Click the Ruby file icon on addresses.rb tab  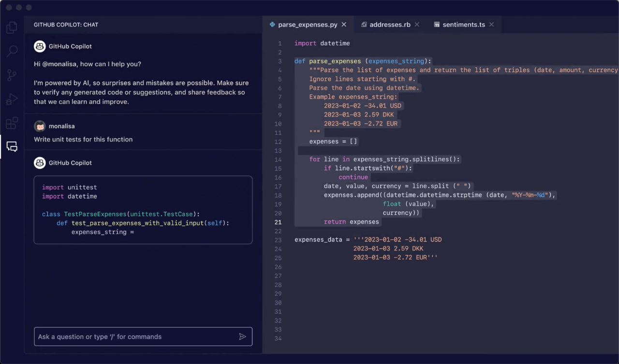pos(364,25)
